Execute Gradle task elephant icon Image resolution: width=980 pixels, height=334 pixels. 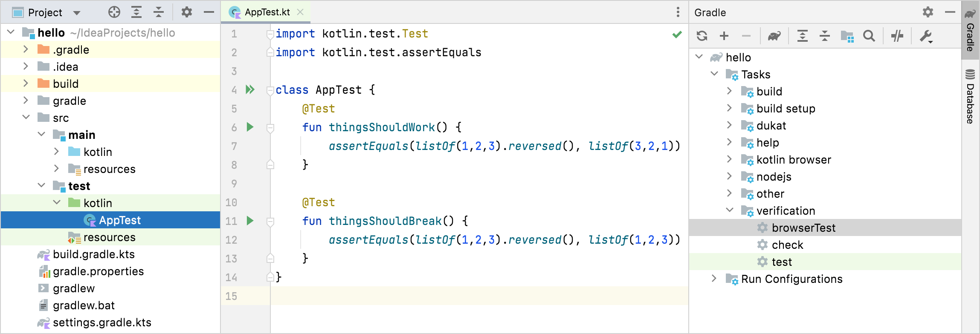774,36
